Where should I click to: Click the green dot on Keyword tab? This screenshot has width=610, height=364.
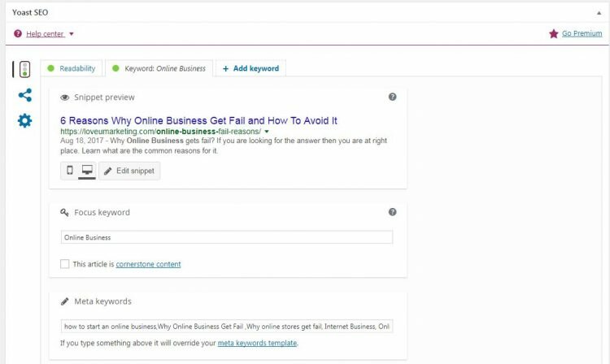[115, 68]
